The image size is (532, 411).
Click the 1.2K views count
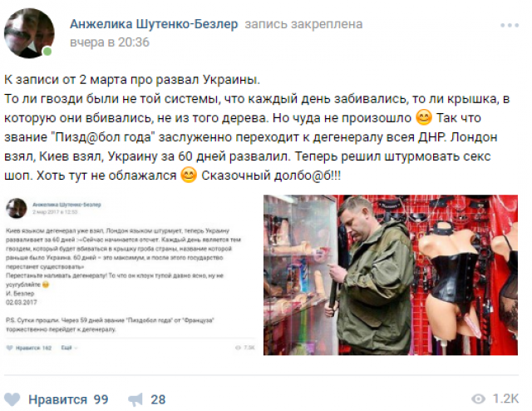pos(505,399)
